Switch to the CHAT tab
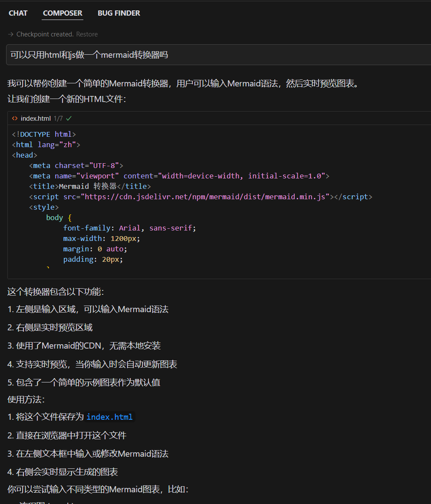Viewport: 431px width, 504px height. point(18,13)
